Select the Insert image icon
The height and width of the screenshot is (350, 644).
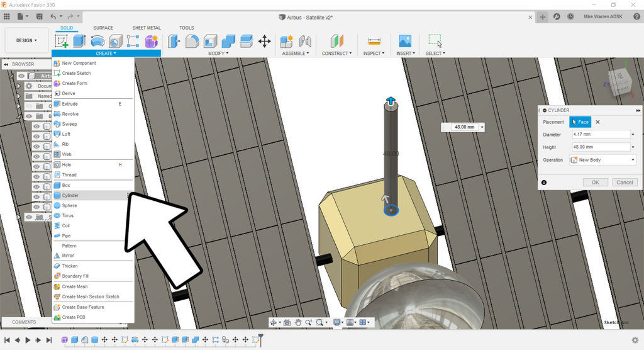point(405,41)
